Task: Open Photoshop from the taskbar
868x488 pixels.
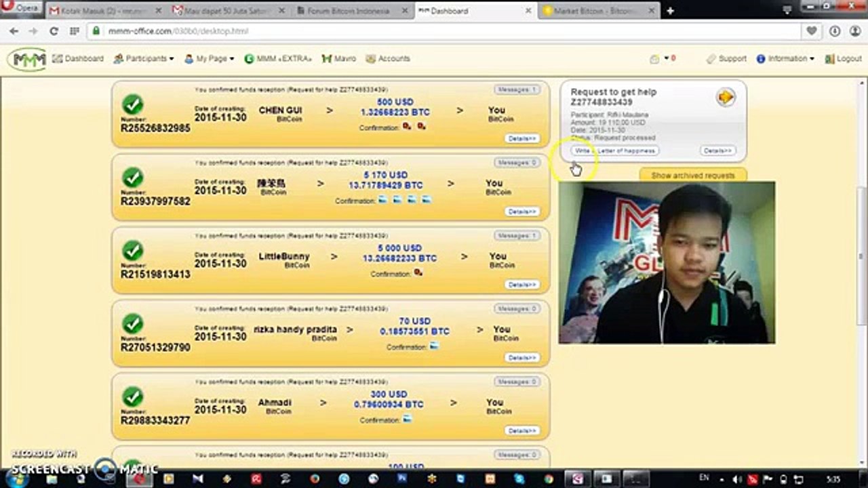Action: (401, 479)
